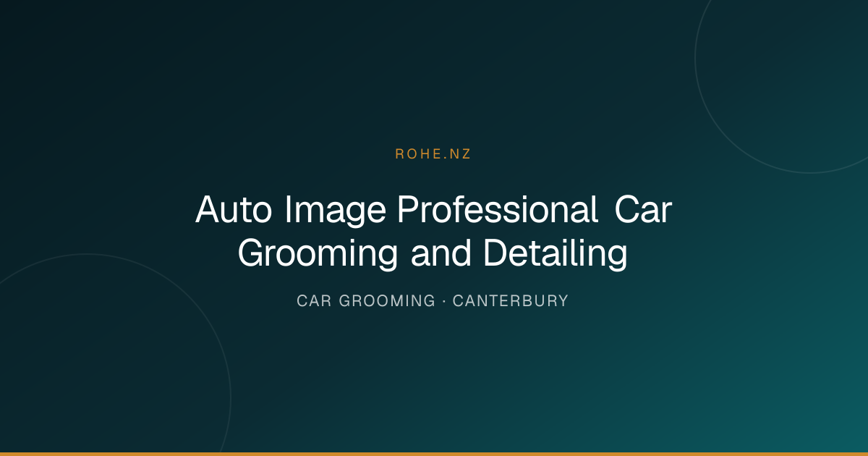868x456 pixels.
Task: Click the "CAR GROOMING · CANTERBURY" subtitle
Action: click(x=433, y=301)
